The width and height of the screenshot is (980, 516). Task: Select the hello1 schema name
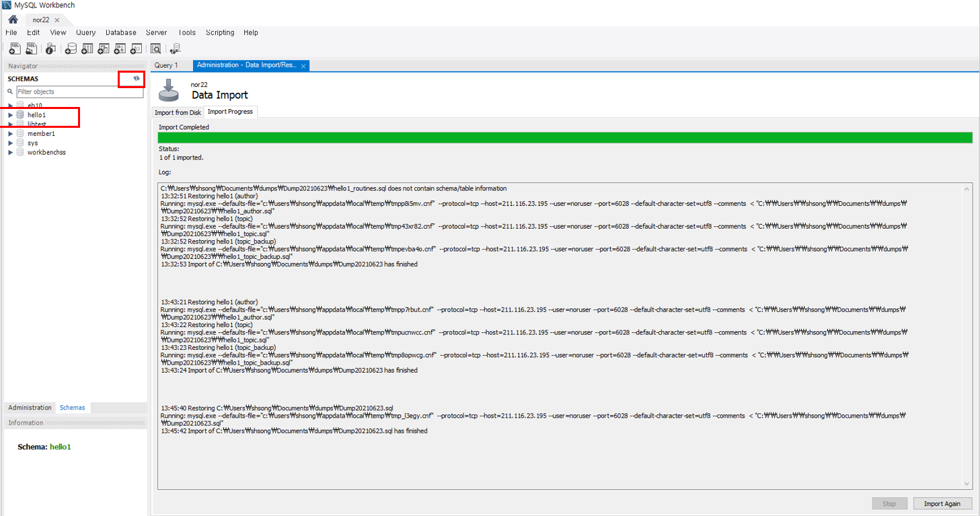(37, 115)
